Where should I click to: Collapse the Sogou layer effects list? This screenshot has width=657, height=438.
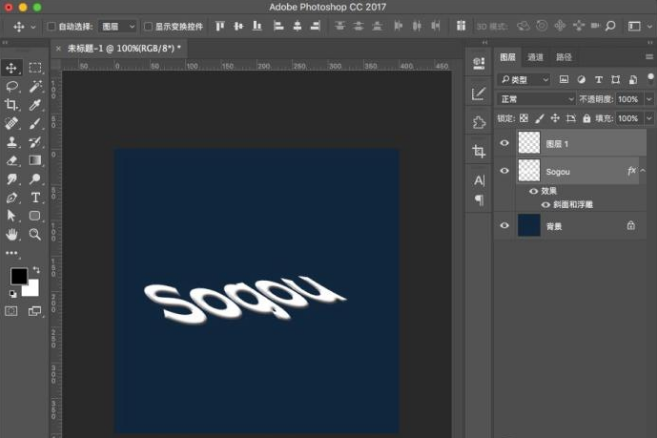coord(643,171)
